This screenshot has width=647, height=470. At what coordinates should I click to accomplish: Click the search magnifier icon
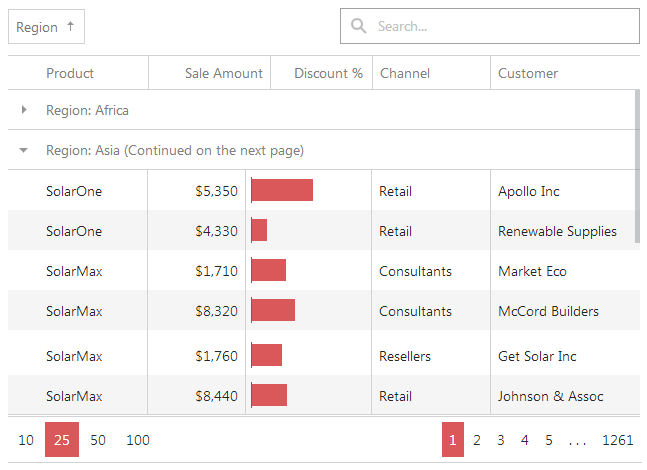click(x=358, y=27)
